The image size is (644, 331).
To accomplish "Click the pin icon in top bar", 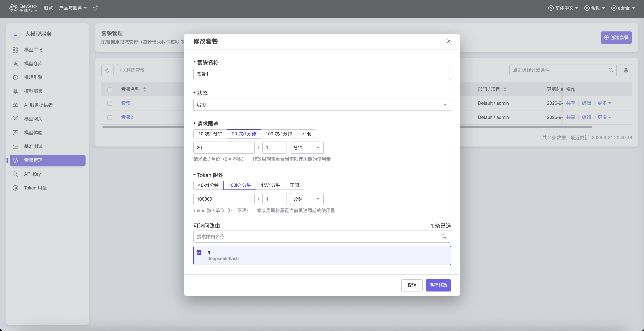I will [x=95, y=8].
